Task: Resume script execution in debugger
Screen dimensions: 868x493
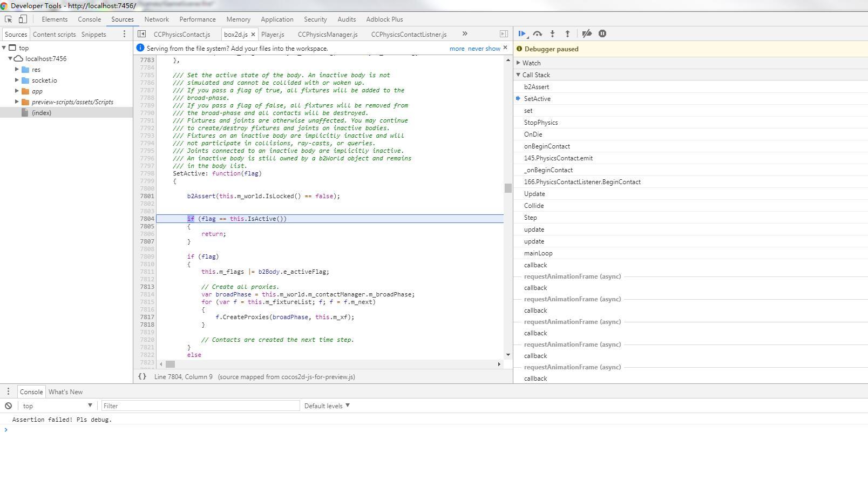Action: point(522,33)
